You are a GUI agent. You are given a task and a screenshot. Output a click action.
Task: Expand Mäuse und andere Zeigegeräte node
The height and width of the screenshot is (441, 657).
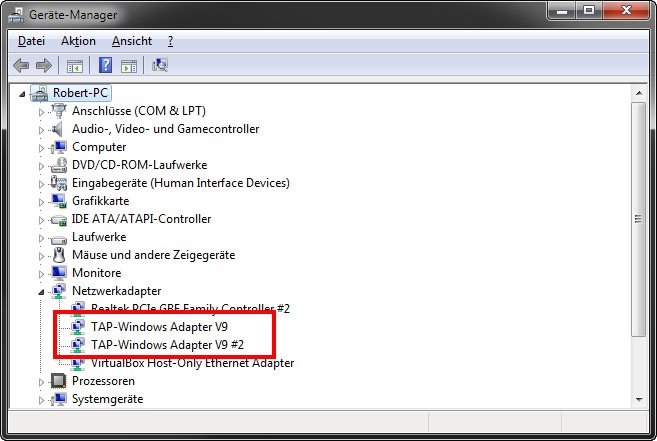pyautogui.click(x=41, y=257)
